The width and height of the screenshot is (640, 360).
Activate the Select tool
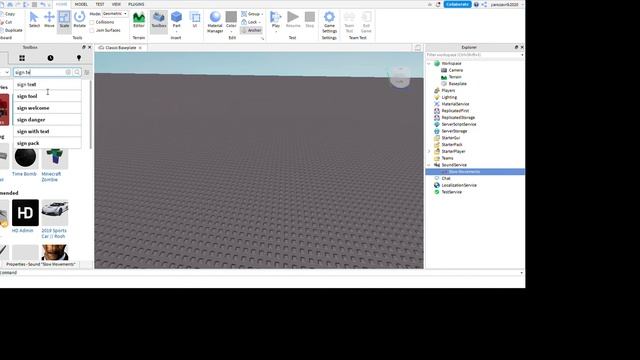point(34,20)
